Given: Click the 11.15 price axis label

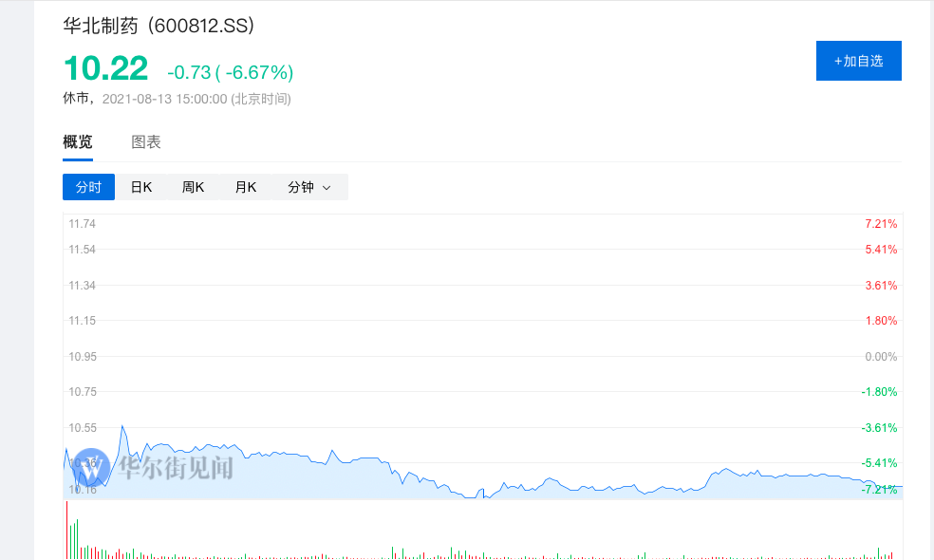Looking at the screenshot, I should tap(83, 321).
